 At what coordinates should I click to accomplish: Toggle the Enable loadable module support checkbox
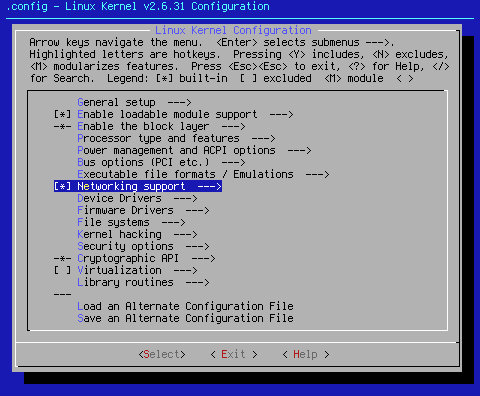coord(63,114)
